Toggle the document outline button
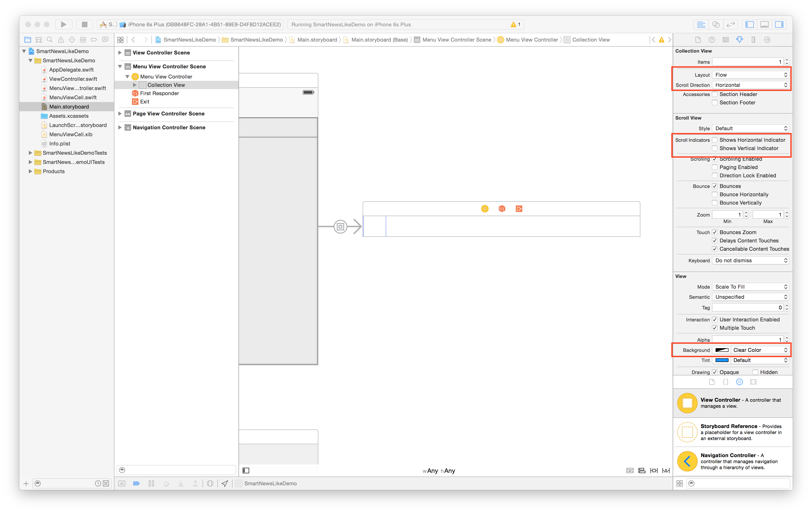The image size is (812, 513). 246,470
